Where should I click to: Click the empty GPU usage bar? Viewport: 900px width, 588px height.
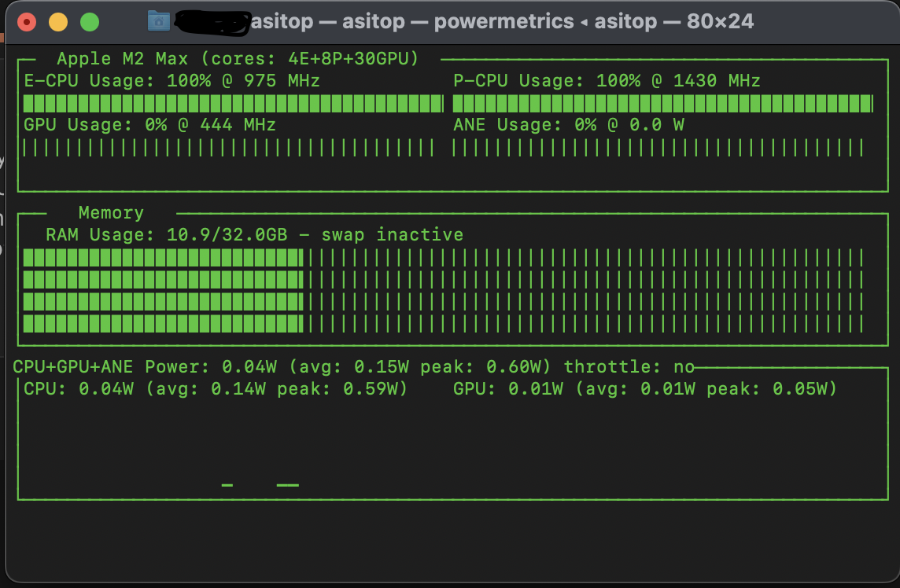(x=228, y=148)
